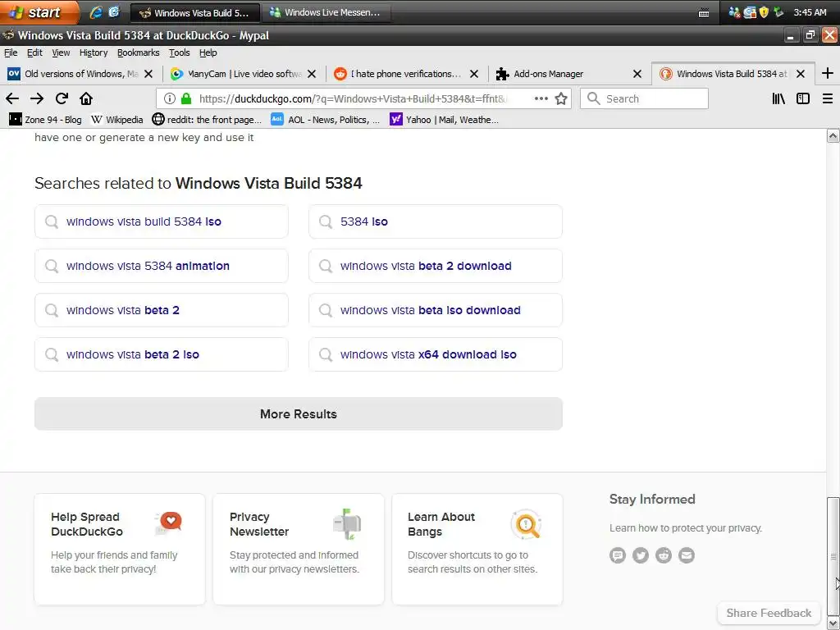Viewport: 840px width, 630px height.
Task: Open the View menu
Action: pyautogui.click(x=61, y=52)
